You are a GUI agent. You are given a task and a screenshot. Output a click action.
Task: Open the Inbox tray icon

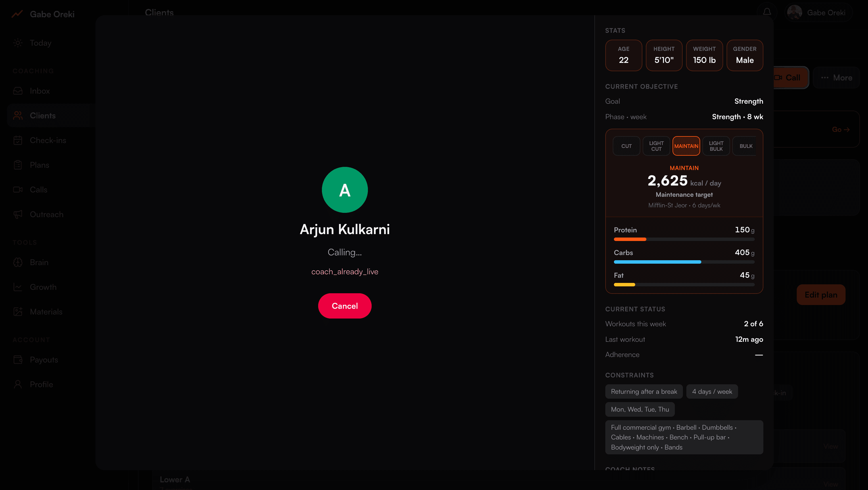18,91
